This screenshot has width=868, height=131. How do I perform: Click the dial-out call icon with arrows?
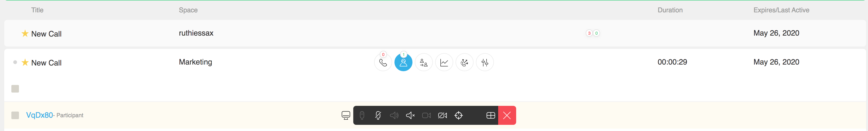(464, 62)
